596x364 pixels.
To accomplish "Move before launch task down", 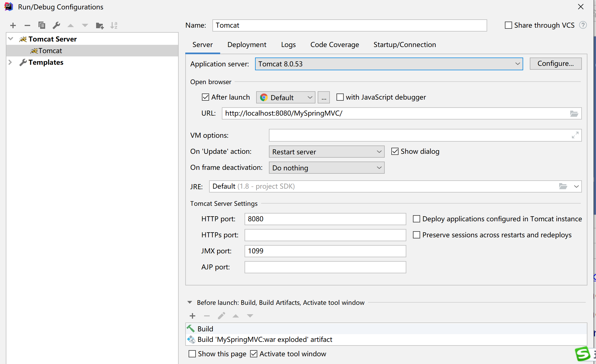I will coord(250,316).
